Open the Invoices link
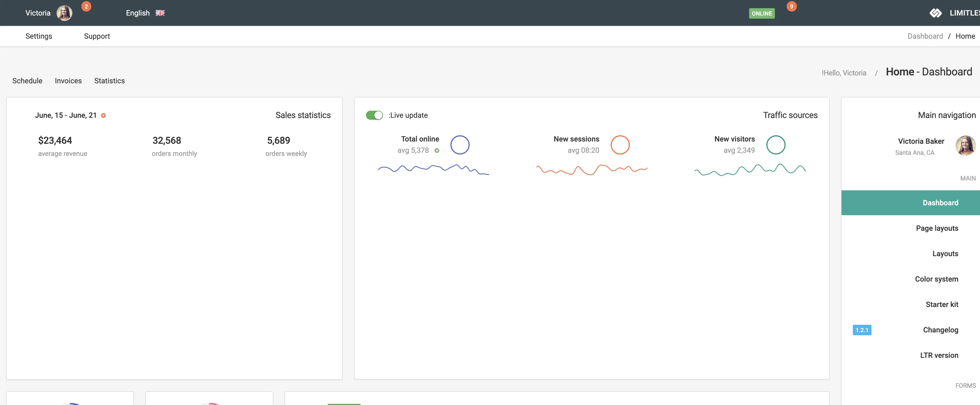The height and width of the screenshot is (405, 980). 68,80
